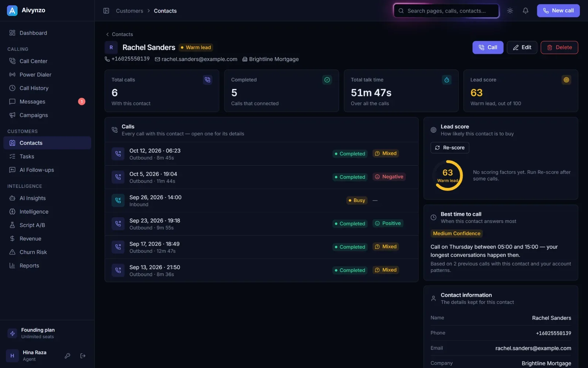This screenshot has width=588, height=368.
Task: Open Sep 17, 2026 call row
Action: click(261, 247)
